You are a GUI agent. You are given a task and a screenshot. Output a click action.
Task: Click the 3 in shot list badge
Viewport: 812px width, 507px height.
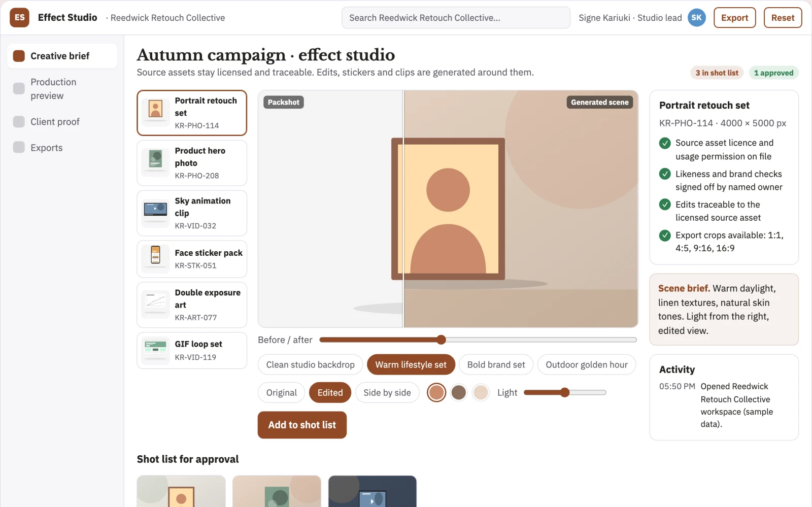(717, 73)
